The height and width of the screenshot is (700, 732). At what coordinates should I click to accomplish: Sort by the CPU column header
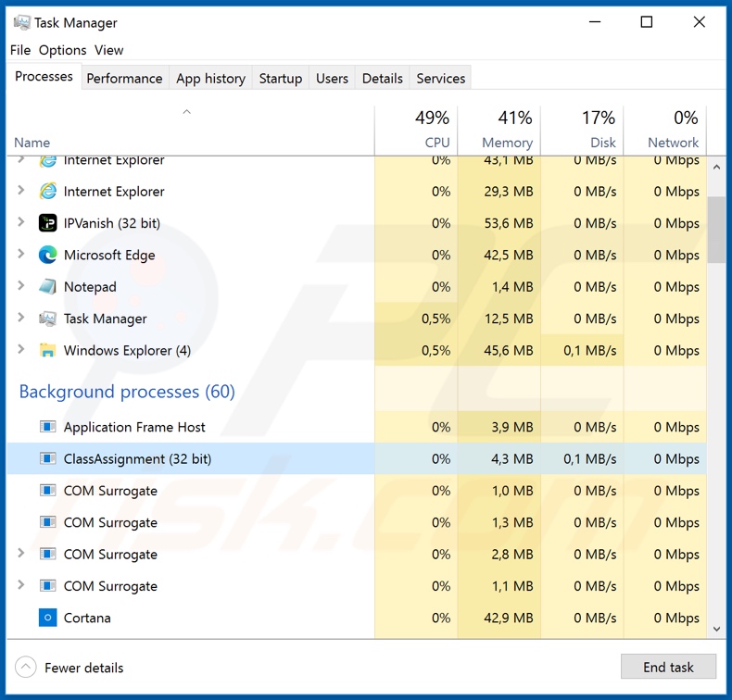click(x=416, y=131)
